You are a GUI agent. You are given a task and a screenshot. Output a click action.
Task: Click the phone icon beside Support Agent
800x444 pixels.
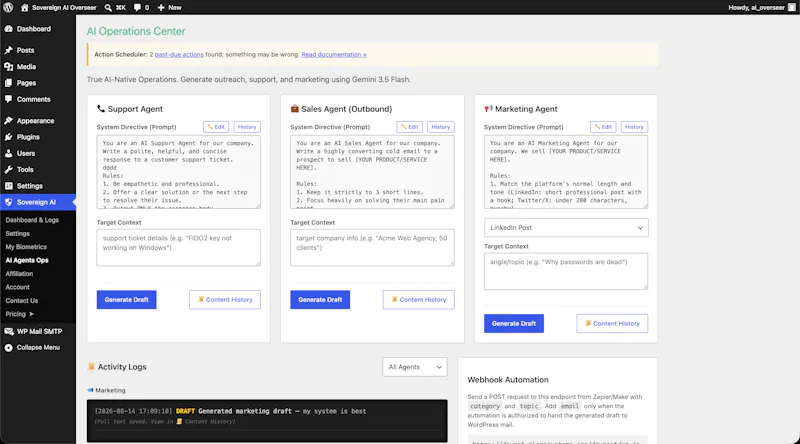101,109
